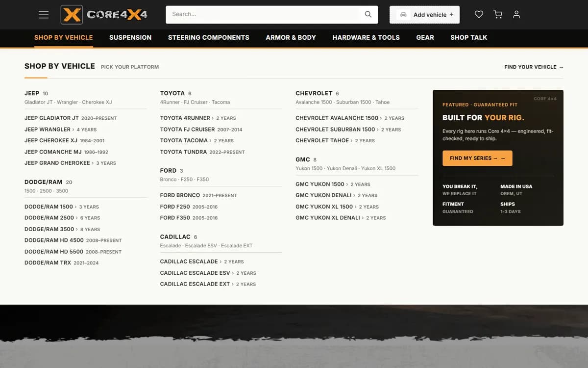
Task: Expand Jeep Grand Cherokee years
Action: 93,163
